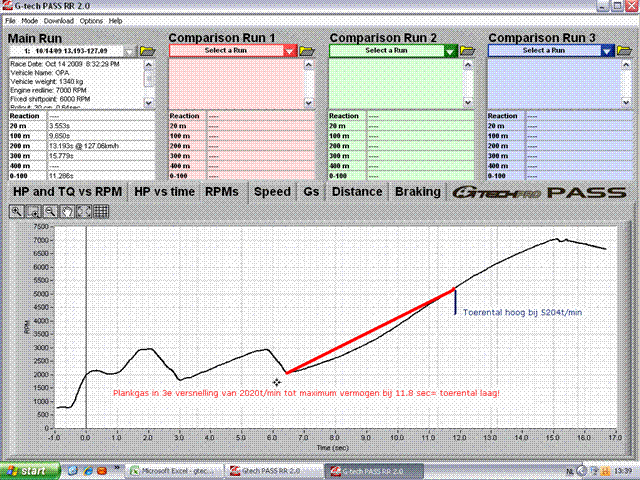Switch to Gs tab
Image resolution: width=640 pixels, height=480 pixels.
tap(311, 192)
